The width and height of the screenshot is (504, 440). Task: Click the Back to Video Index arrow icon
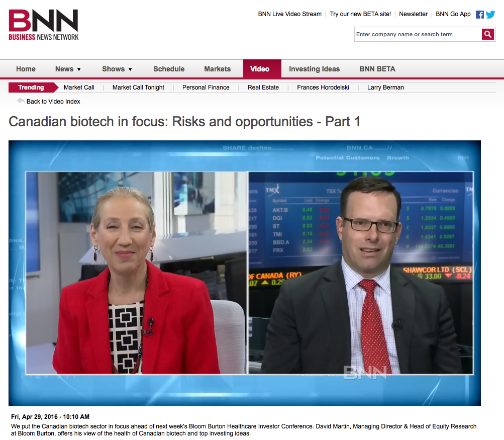(21, 101)
